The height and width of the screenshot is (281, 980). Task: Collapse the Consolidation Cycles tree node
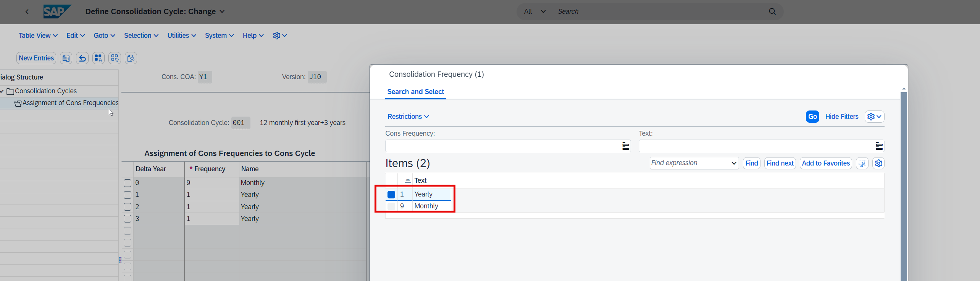coord(2,91)
